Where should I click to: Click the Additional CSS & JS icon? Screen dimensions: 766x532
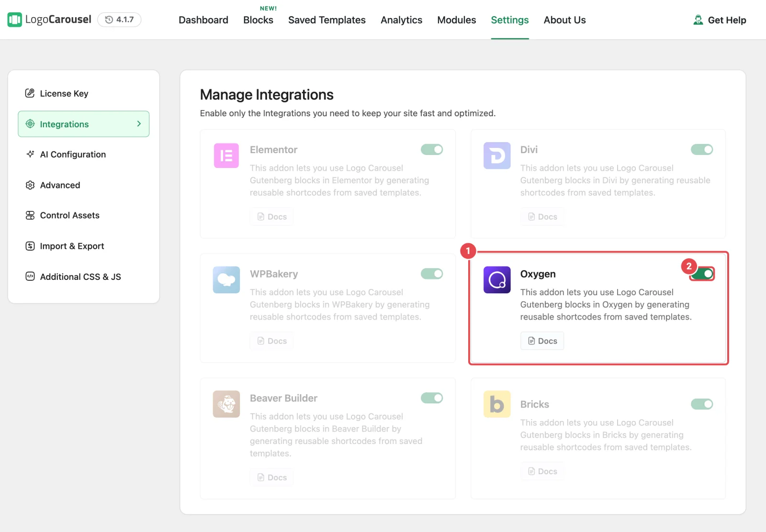[x=30, y=277]
